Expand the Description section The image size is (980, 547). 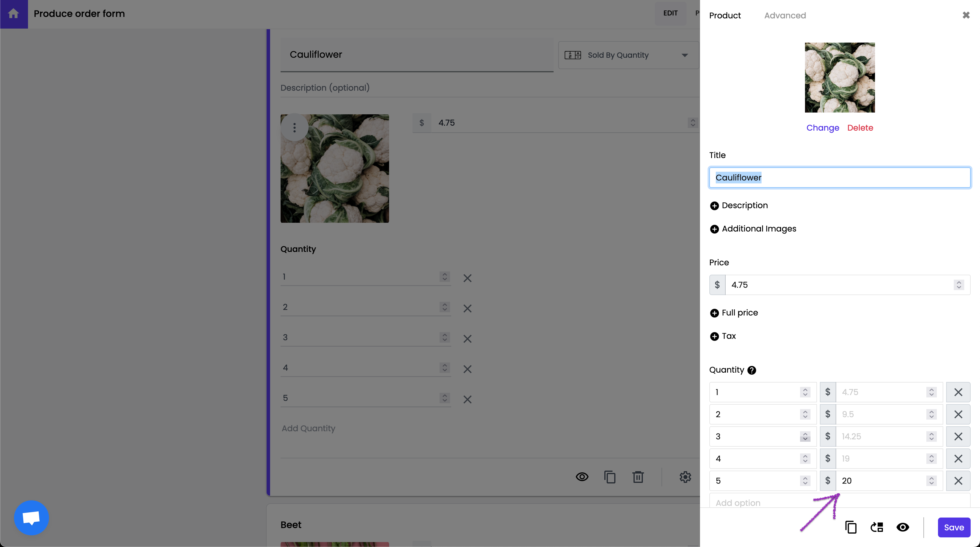pyautogui.click(x=739, y=205)
